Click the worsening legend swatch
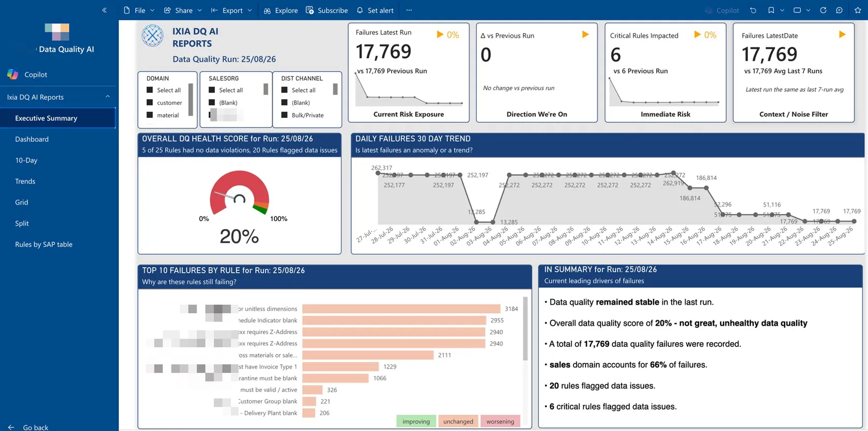 [500, 421]
